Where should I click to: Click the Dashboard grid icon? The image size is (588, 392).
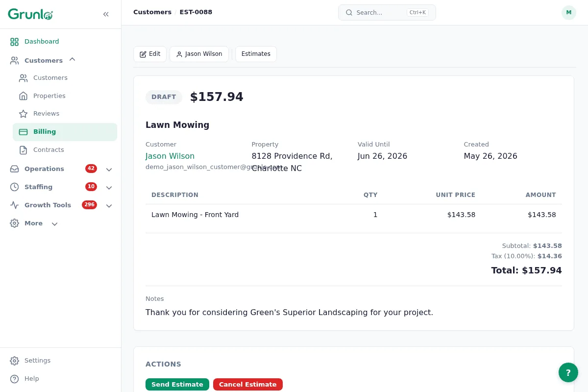15,42
